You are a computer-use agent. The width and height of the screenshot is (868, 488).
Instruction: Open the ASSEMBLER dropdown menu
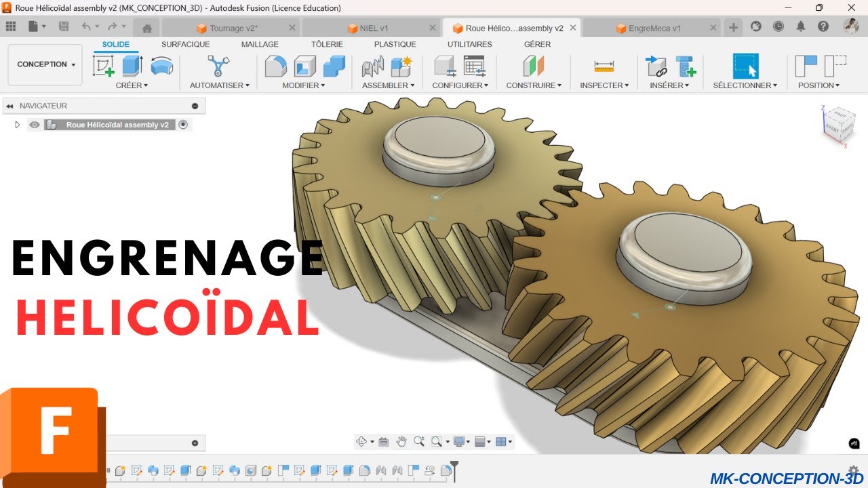388,85
